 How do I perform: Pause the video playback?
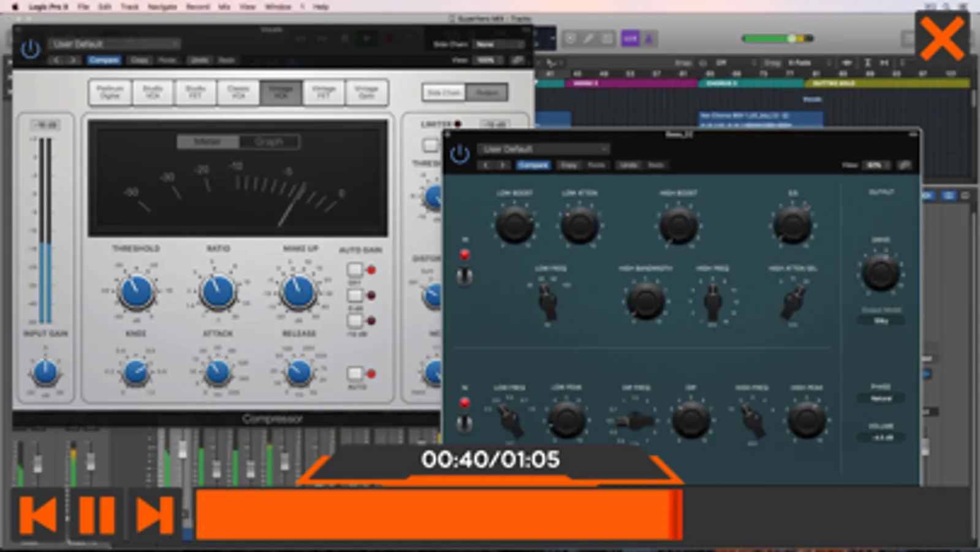pos(96,514)
